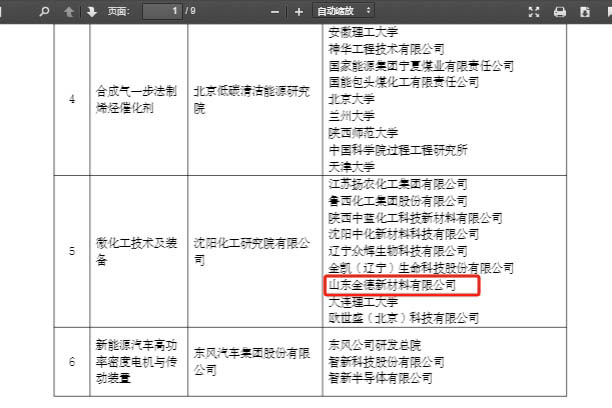The width and height of the screenshot is (612, 408).
Task: Select text 沈阳中化新材料科技有限公司
Action: click(404, 234)
